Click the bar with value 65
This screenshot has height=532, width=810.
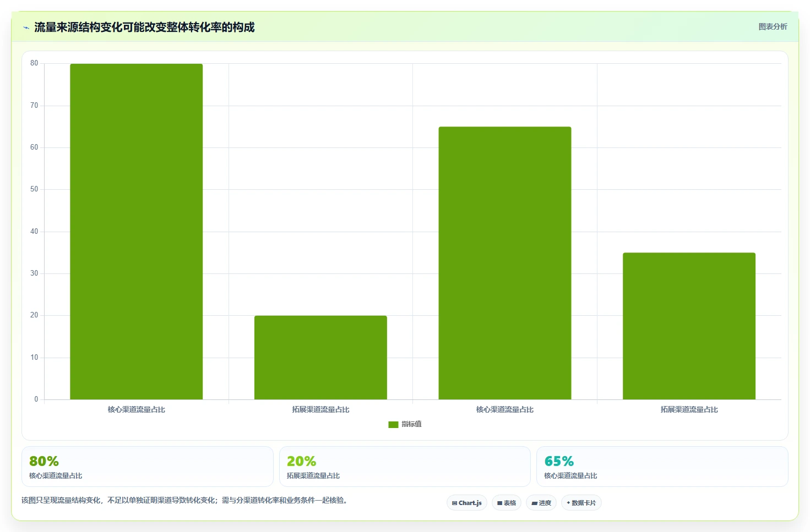coord(505,263)
